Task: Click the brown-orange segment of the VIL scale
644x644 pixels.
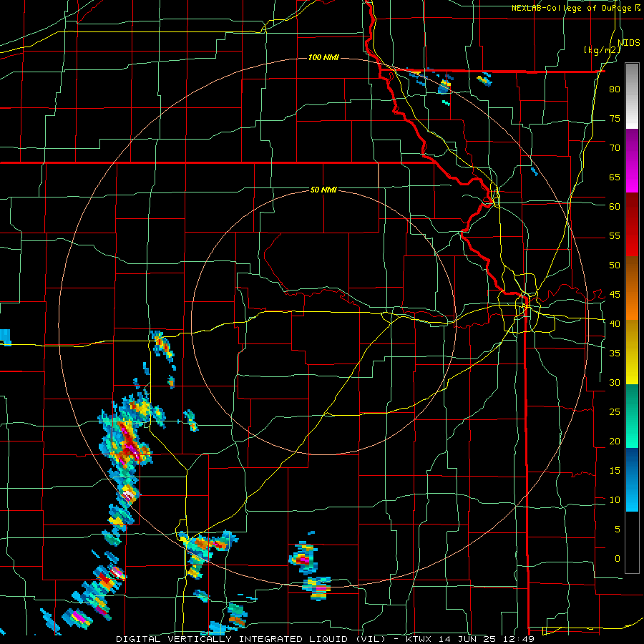Action: click(x=632, y=288)
